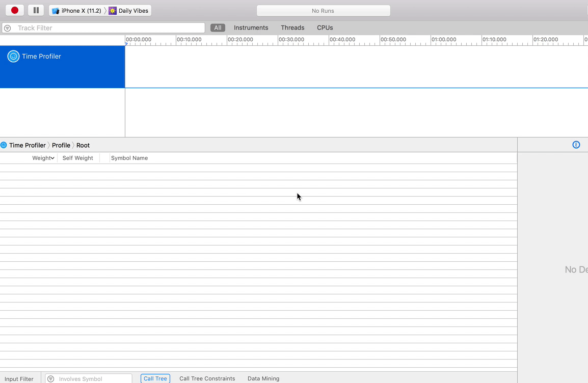Open the Weight column sort dropdown
The image size is (588, 383).
coord(52,158)
